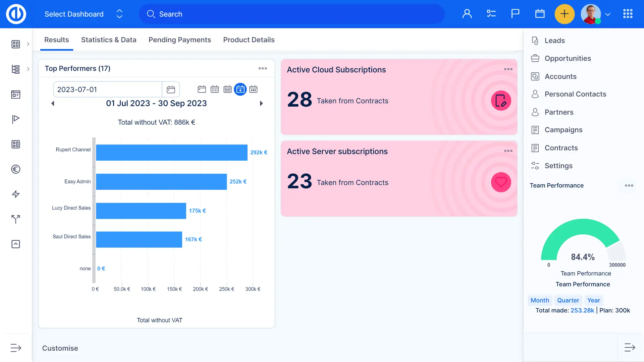Viewport: 644px width, 362px height.
Task: Open the Pending Payments tab
Action: tap(180, 40)
